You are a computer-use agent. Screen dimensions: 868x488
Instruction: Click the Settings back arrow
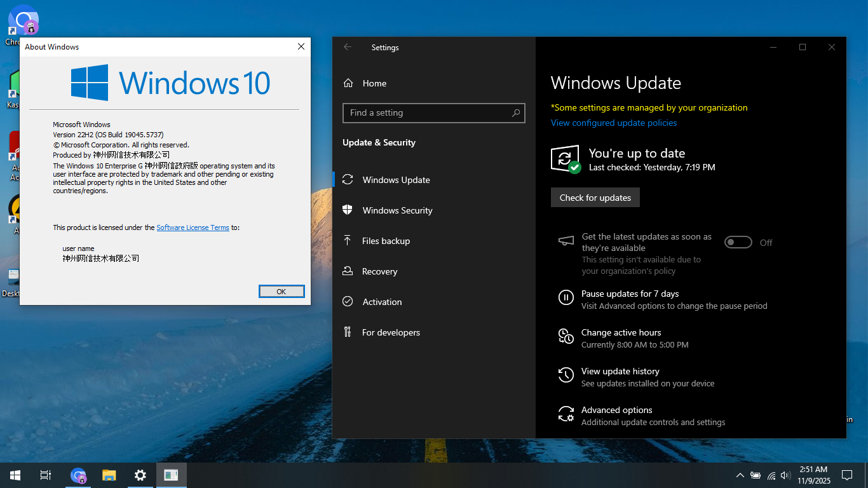point(348,47)
